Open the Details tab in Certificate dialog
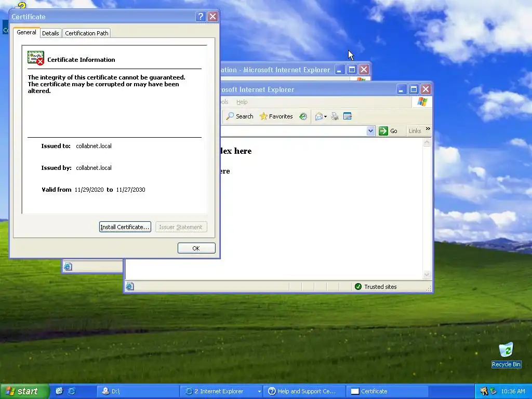This screenshot has width=532, height=399. 50,33
